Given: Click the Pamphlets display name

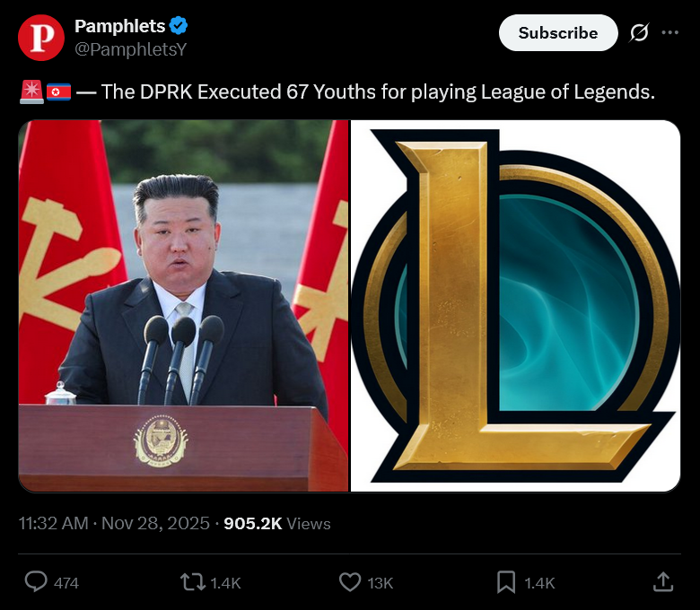Looking at the screenshot, I should (119, 26).
